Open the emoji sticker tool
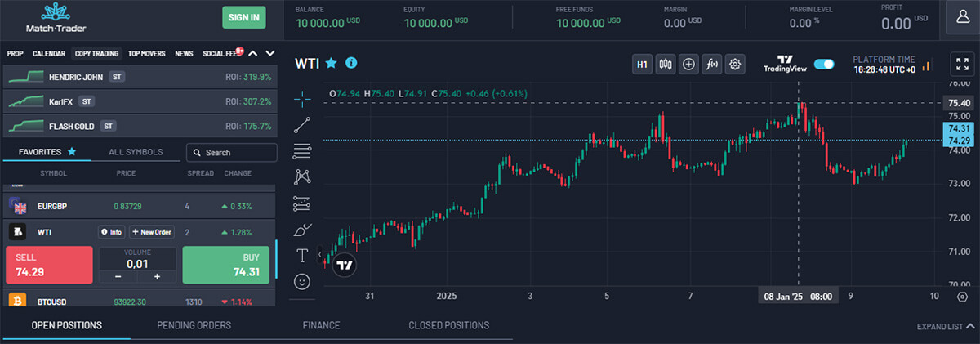 click(303, 281)
